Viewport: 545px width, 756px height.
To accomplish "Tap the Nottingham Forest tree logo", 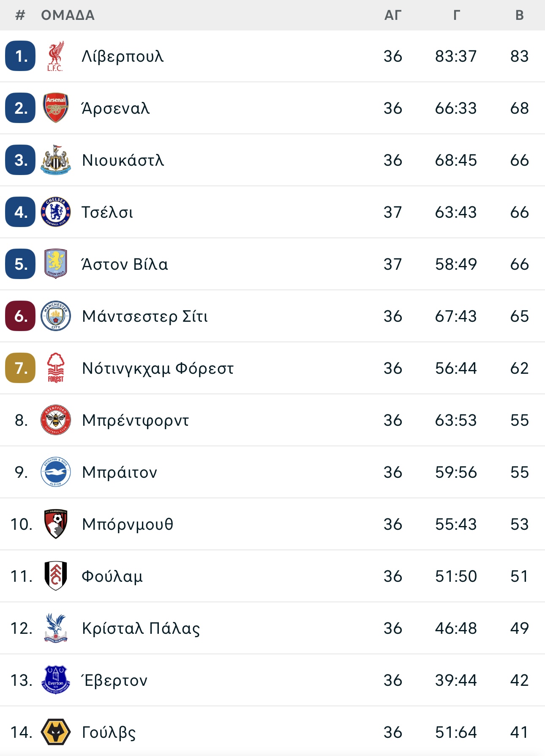I will click(x=56, y=368).
